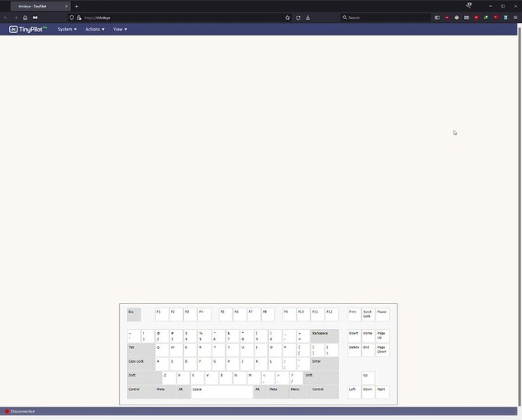Toggle the left Shift on-screen key

[144, 377]
